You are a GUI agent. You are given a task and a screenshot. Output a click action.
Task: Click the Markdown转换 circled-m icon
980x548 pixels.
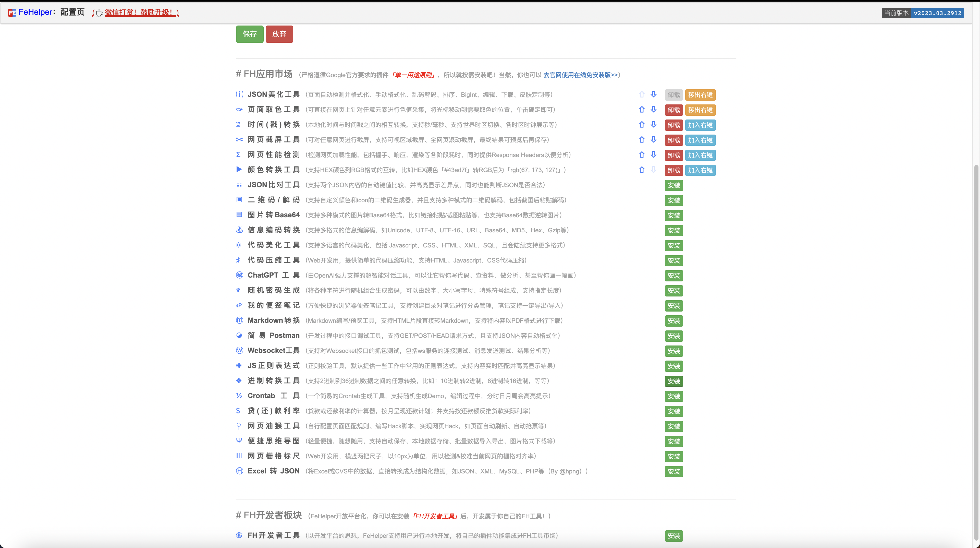point(240,320)
